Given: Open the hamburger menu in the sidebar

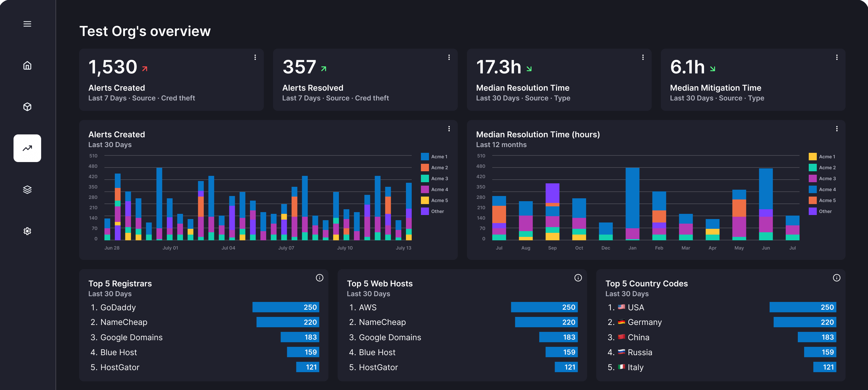Looking at the screenshot, I should (x=27, y=24).
